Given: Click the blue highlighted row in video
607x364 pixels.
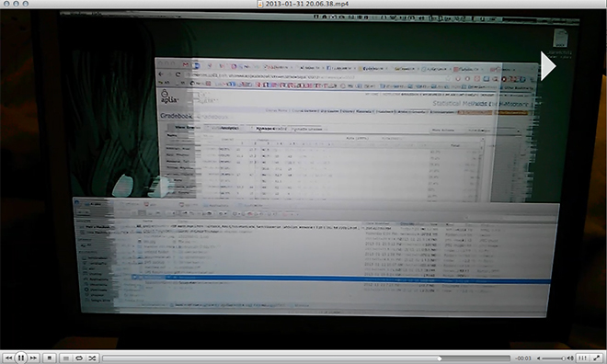Looking at the screenshot, I should pyautogui.click(x=340, y=278).
